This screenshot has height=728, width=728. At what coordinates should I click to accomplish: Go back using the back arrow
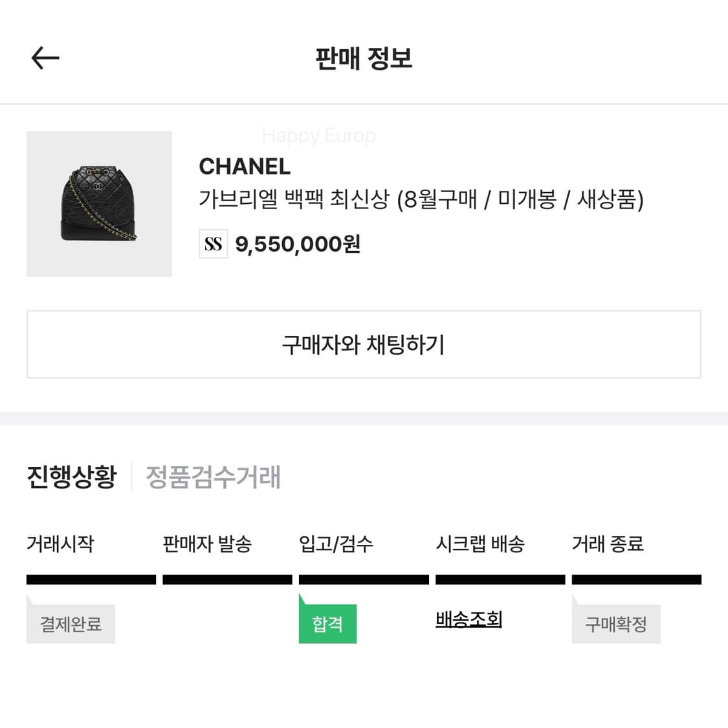pos(44,58)
